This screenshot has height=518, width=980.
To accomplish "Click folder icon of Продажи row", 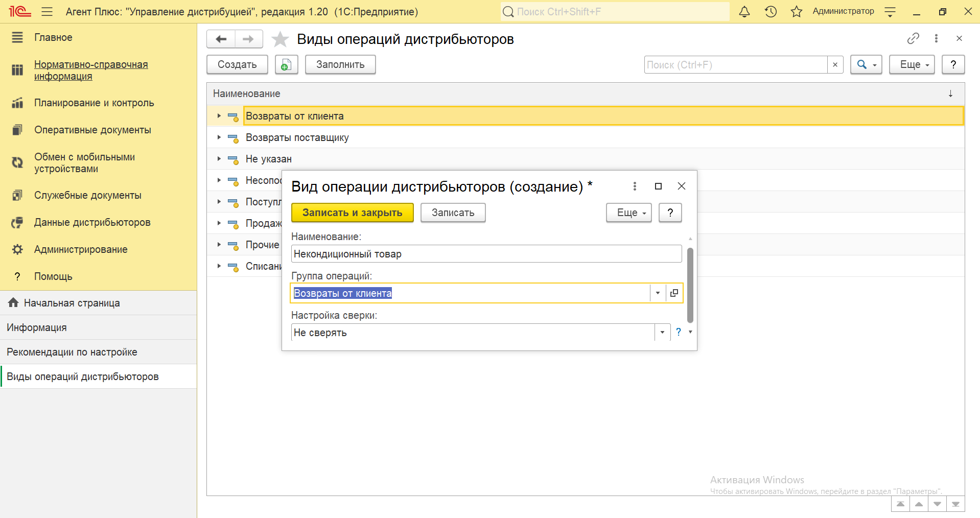I will pos(233,224).
